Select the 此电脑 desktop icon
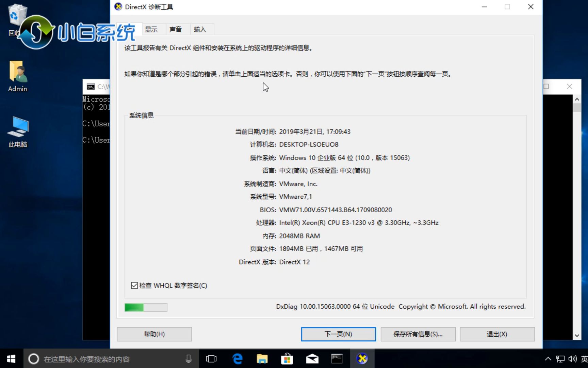Image resolution: width=588 pixels, height=368 pixels. pyautogui.click(x=18, y=132)
